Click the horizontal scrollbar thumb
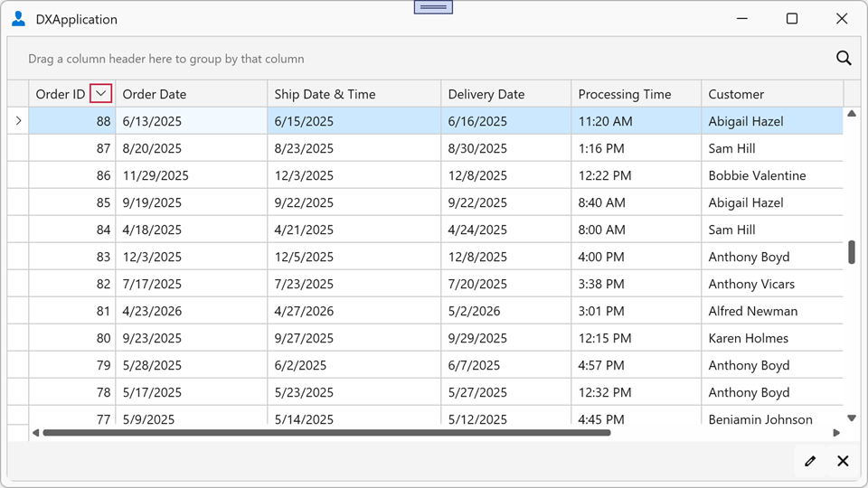Image resolution: width=868 pixels, height=488 pixels. click(326, 433)
